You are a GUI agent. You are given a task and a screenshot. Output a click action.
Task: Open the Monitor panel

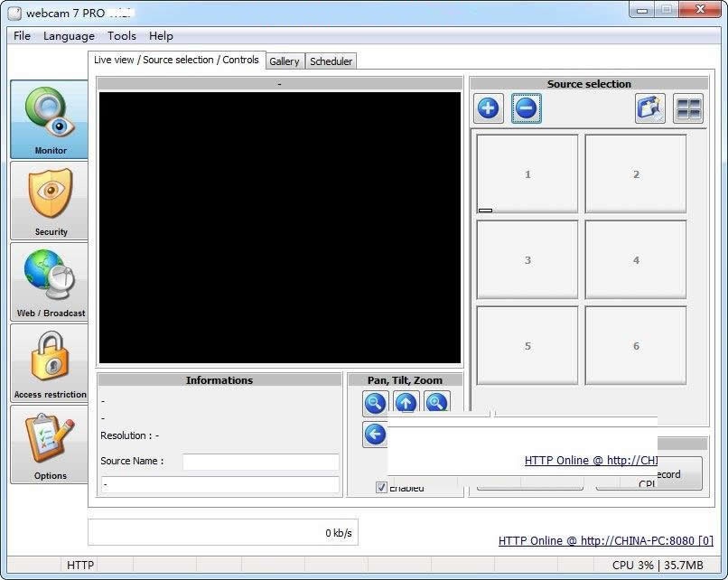pos(49,119)
